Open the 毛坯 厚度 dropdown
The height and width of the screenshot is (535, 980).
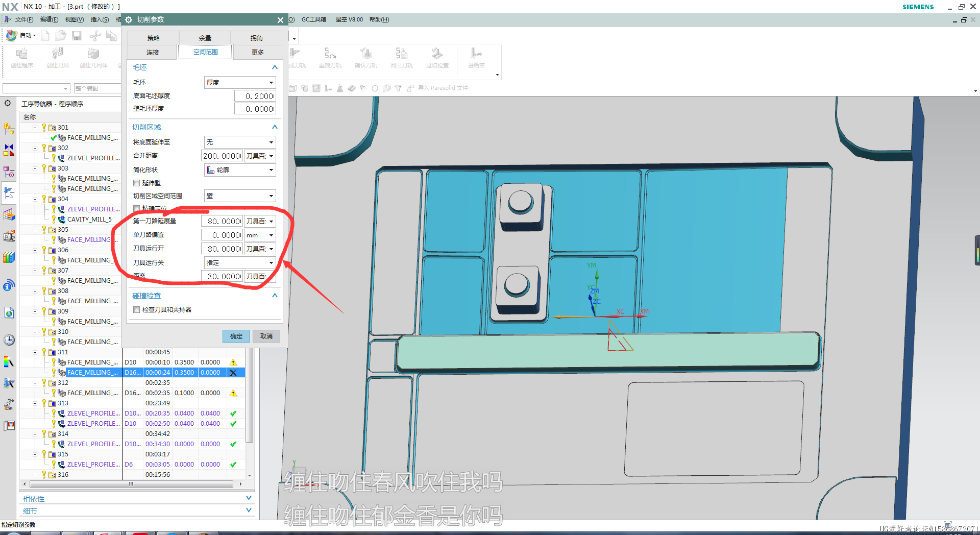(240, 82)
